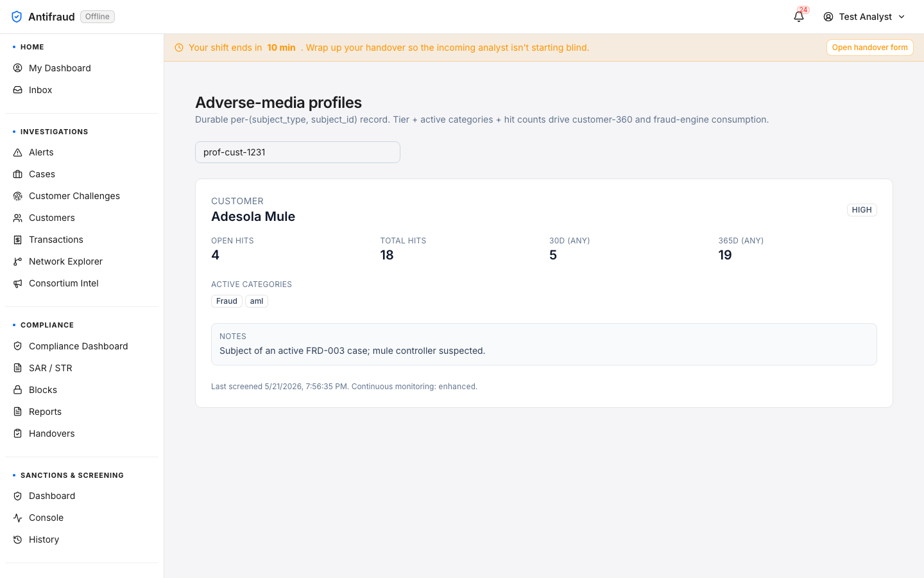
Task: Click the Inbox tray icon
Action: coord(18,90)
